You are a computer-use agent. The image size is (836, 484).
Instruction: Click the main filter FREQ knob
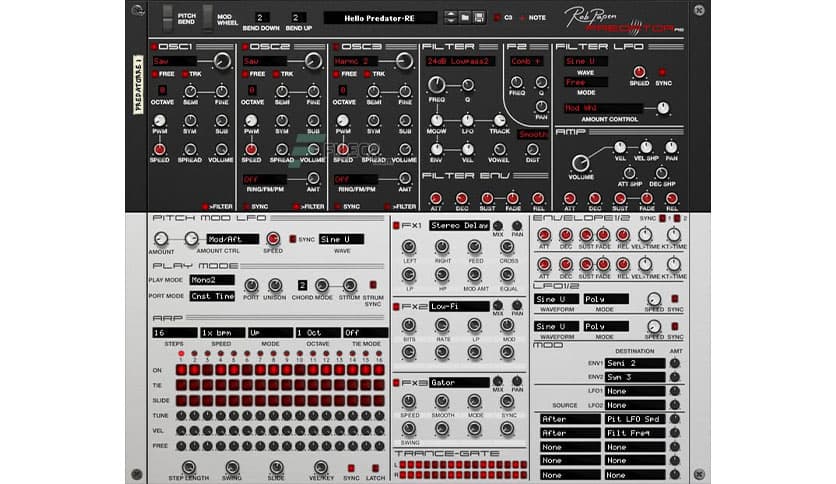437,84
